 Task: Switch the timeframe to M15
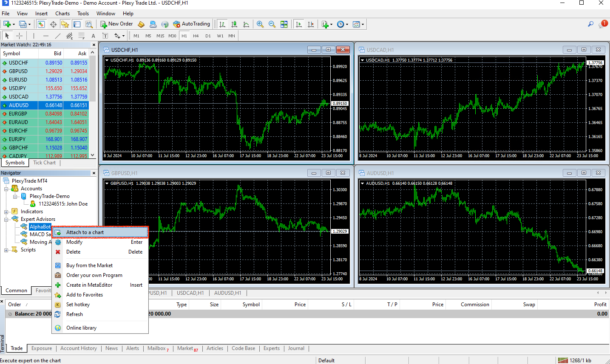point(160,36)
